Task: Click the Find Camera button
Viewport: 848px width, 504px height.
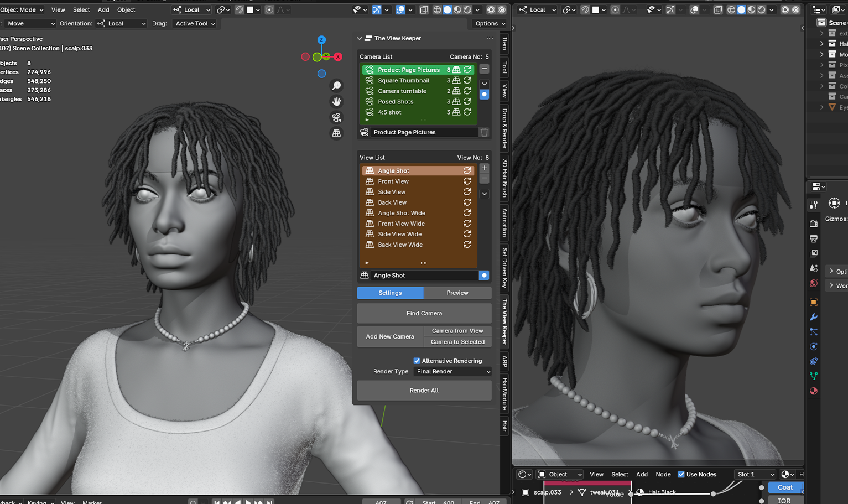Action: pos(424,313)
